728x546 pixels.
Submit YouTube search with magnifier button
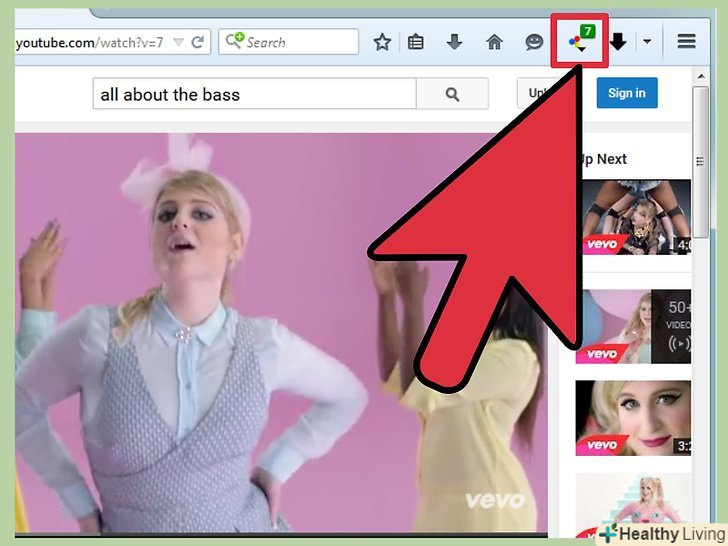452,94
